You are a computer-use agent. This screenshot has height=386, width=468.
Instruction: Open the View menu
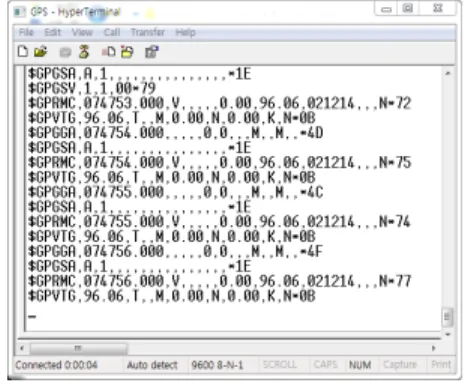(82, 32)
